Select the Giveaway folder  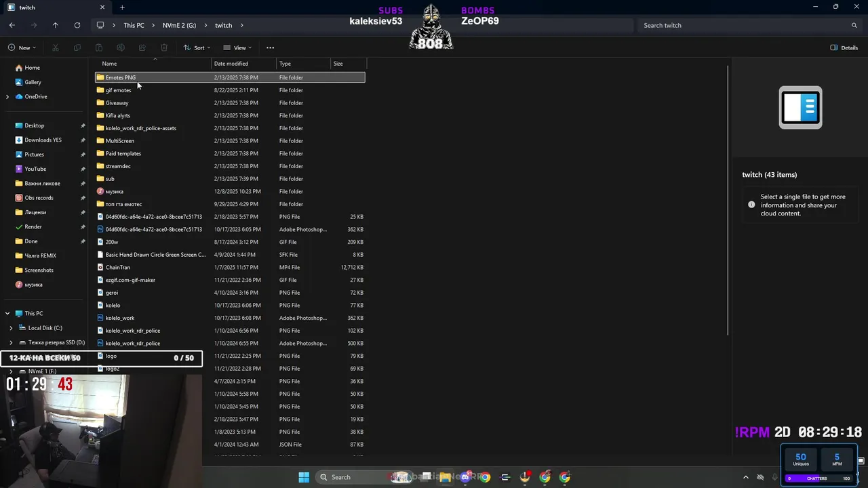pyautogui.click(x=230, y=103)
